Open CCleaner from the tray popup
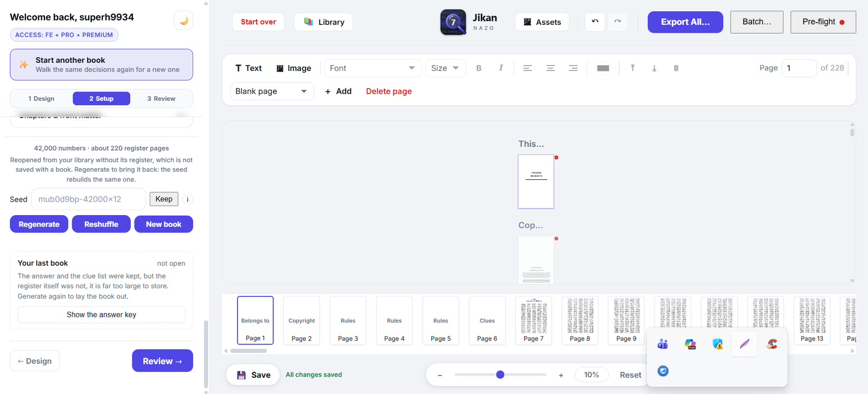This screenshot has height=394, width=868. tap(772, 344)
